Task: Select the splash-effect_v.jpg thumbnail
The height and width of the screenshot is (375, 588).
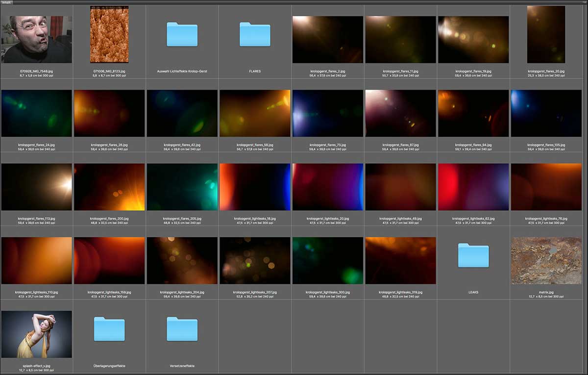Action: [36, 334]
